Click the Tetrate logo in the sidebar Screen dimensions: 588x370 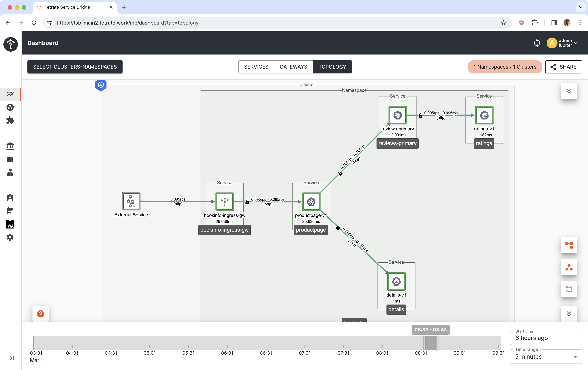point(10,44)
